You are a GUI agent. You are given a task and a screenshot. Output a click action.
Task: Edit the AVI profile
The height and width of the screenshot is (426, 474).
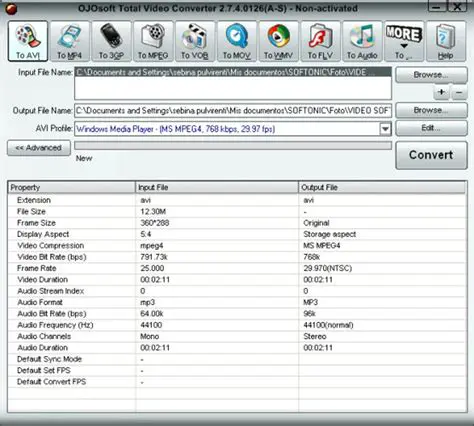click(431, 128)
